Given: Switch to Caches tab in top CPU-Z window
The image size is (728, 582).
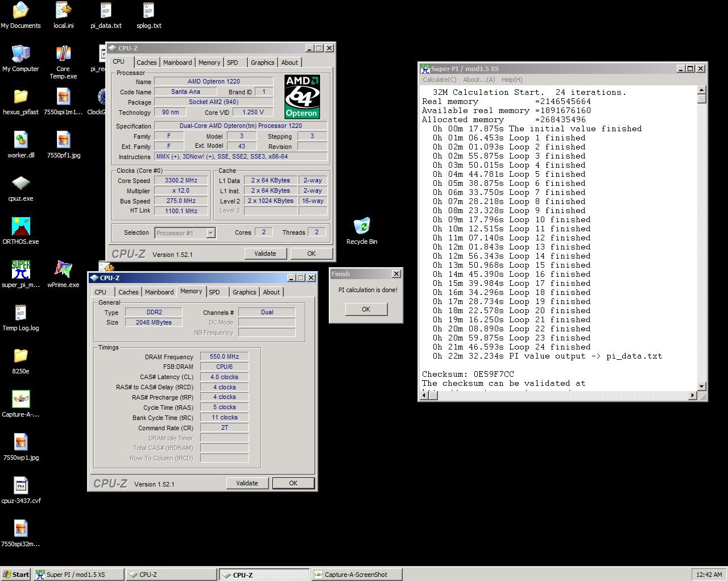Looking at the screenshot, I should [146, 63].
